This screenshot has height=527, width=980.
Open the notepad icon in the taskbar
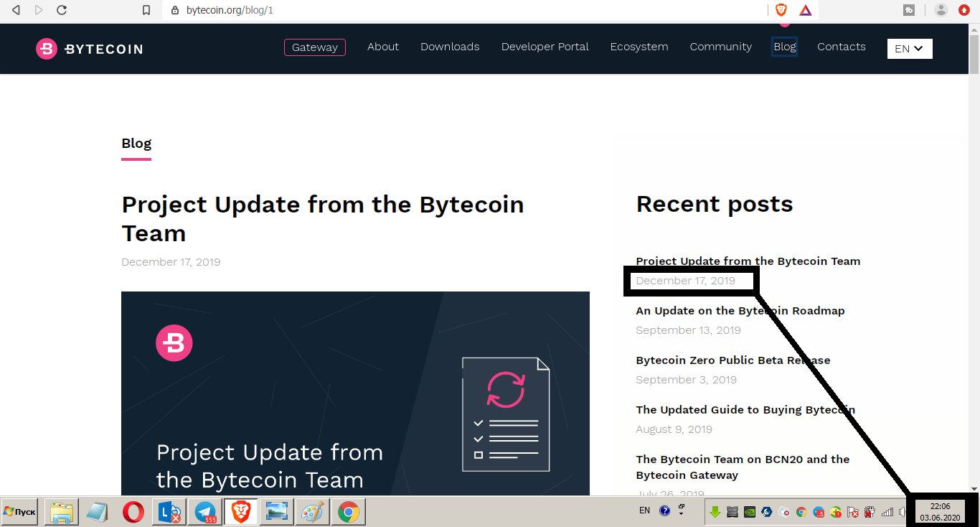tap(98, 512)
